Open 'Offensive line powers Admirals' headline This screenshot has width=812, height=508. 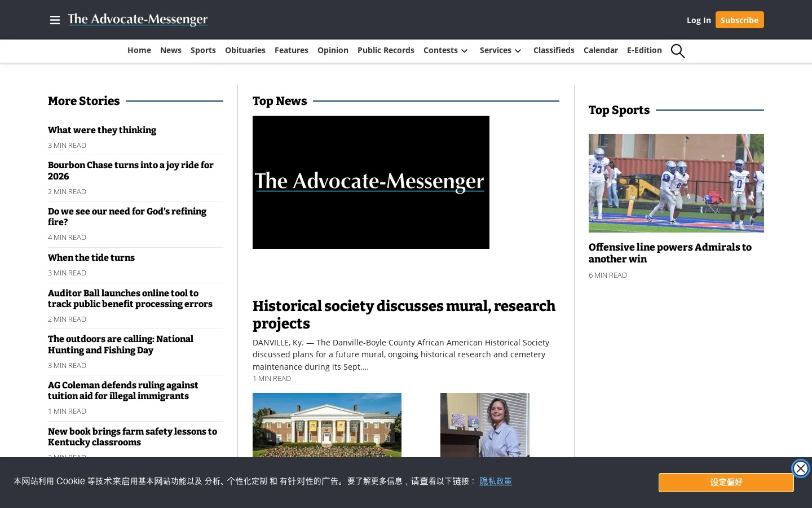(670, 253)
